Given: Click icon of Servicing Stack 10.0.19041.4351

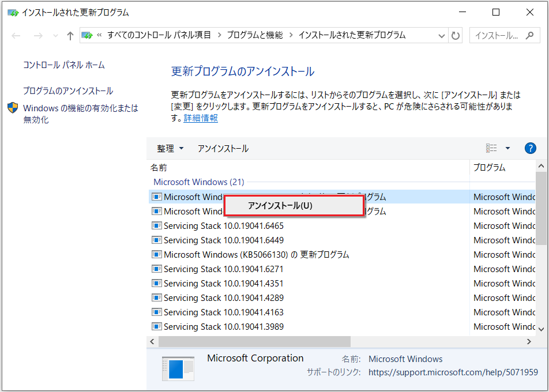Looking at the screenshot, I should click(156, 283).
